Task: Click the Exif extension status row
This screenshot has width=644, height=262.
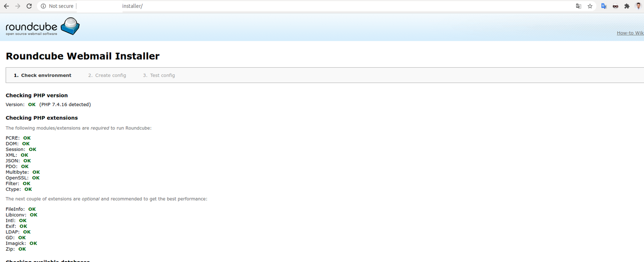Action: (16, 226)
